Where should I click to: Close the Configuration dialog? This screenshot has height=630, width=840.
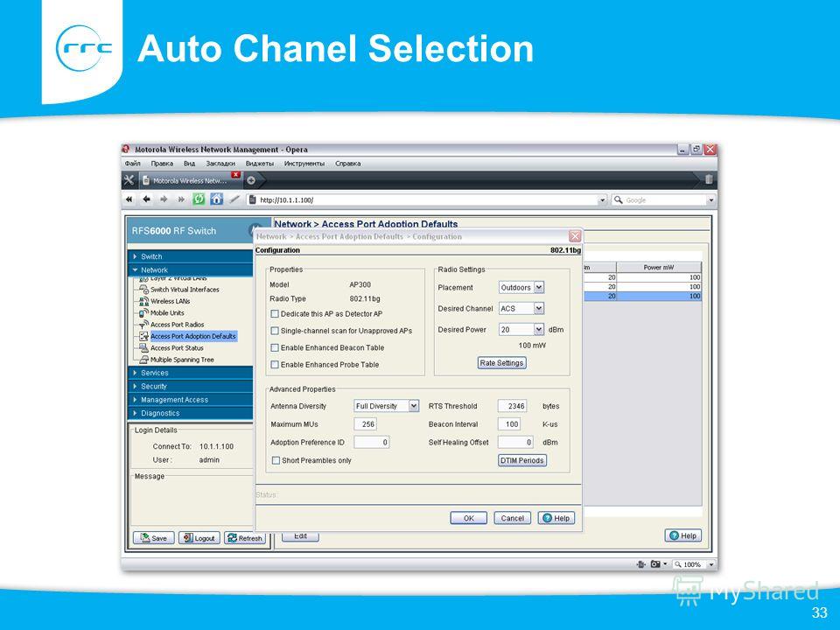point(575,236)
